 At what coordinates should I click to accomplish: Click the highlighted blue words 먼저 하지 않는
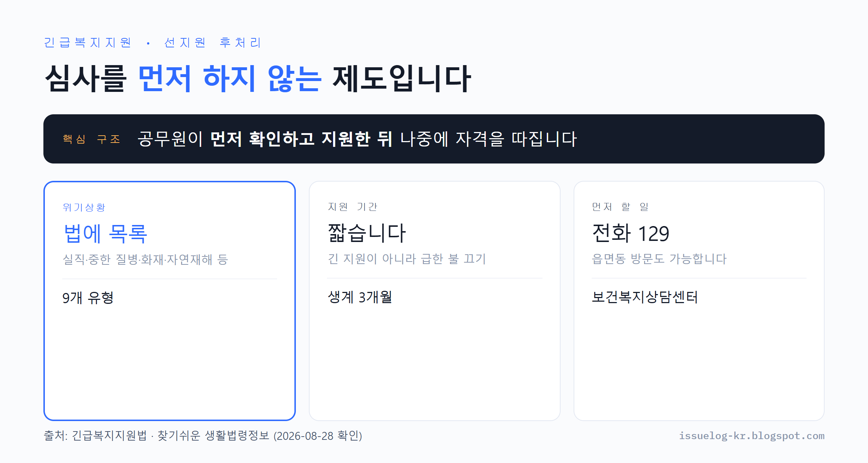click(230, 78)
